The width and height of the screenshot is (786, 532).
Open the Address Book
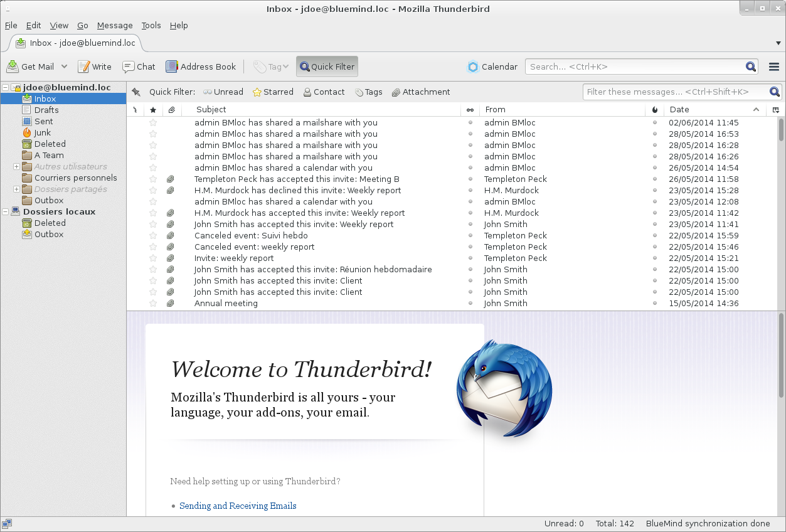pyautogui.click(x=201, y=66)
